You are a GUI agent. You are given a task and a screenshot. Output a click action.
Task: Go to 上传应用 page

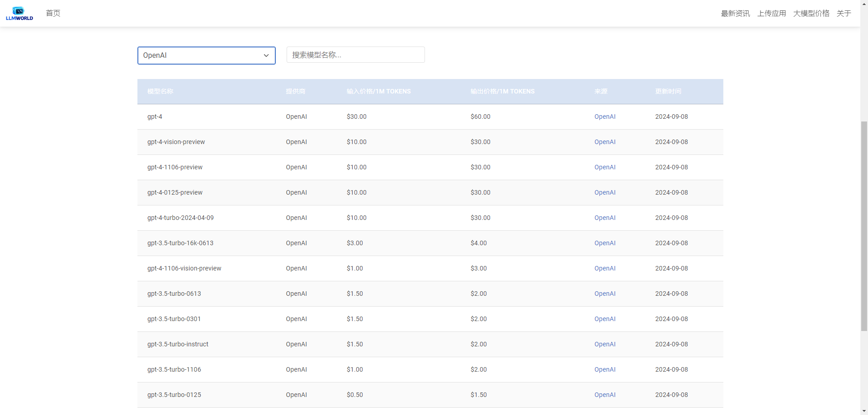click(771, 14)
